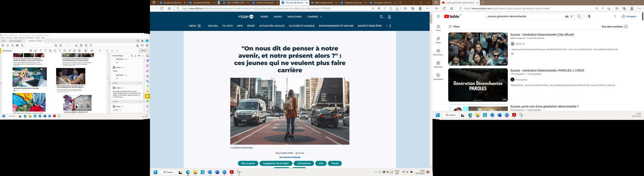Open search on the RTBF site header
The width and height of the screenshot is (644, 176).
click(381, 17)
